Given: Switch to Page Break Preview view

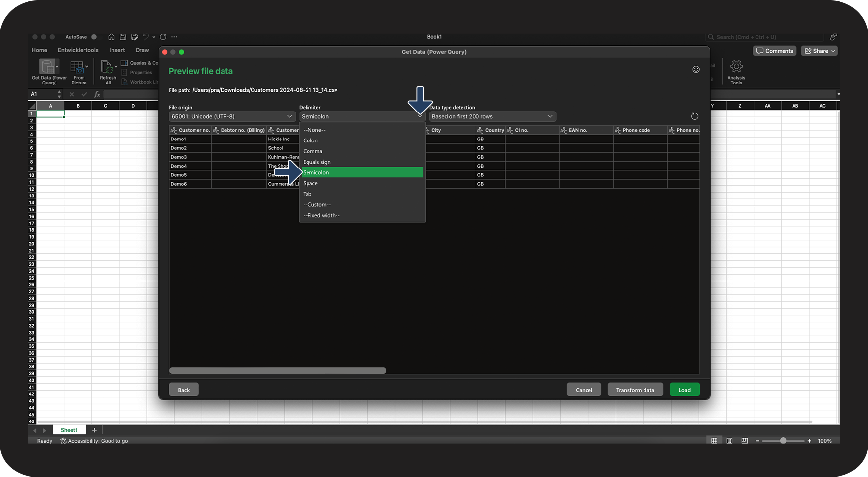Looking at the screenshot, I should 745,441.
